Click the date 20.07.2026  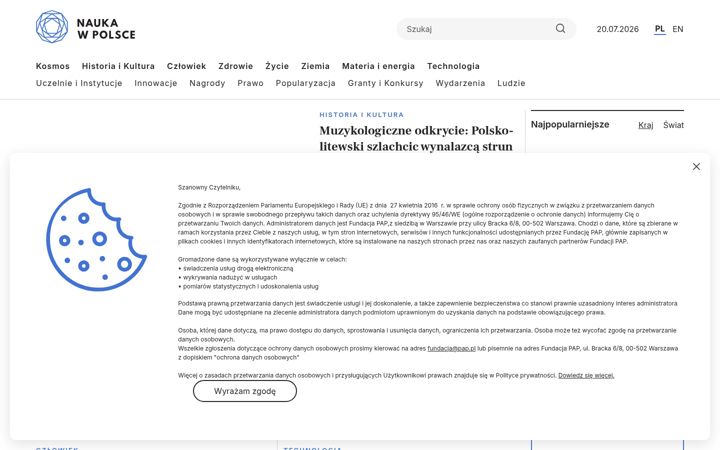click(x=618, y=29)
